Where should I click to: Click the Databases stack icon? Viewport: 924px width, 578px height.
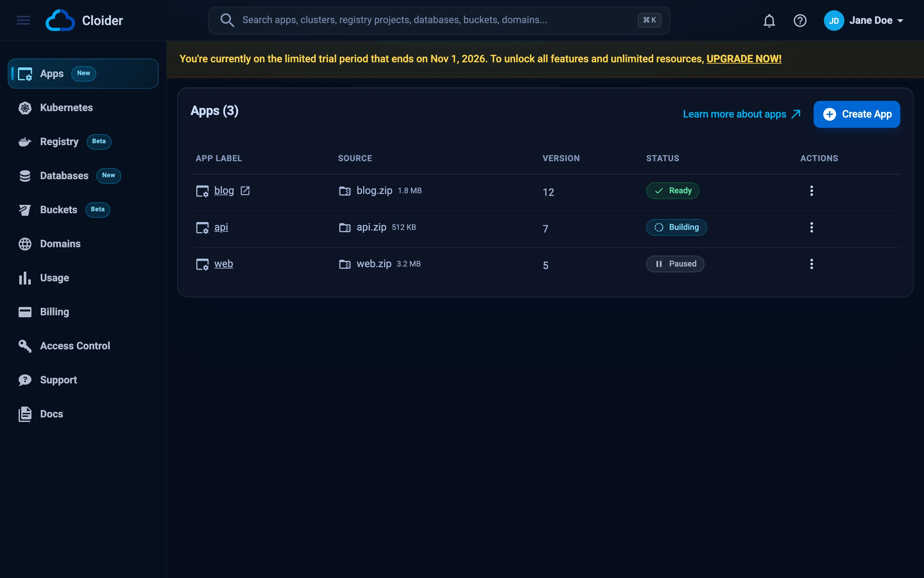(25, 176)
